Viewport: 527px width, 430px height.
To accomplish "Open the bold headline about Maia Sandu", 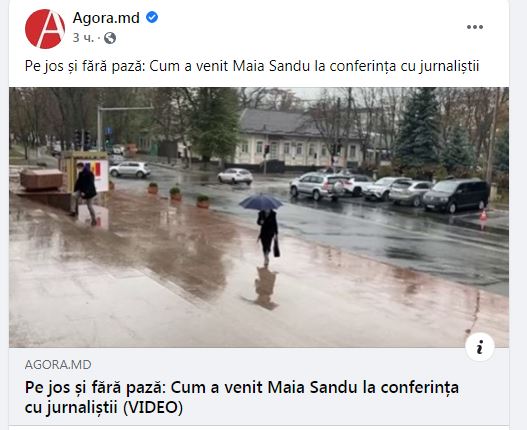I will click(x=242, y=397).
